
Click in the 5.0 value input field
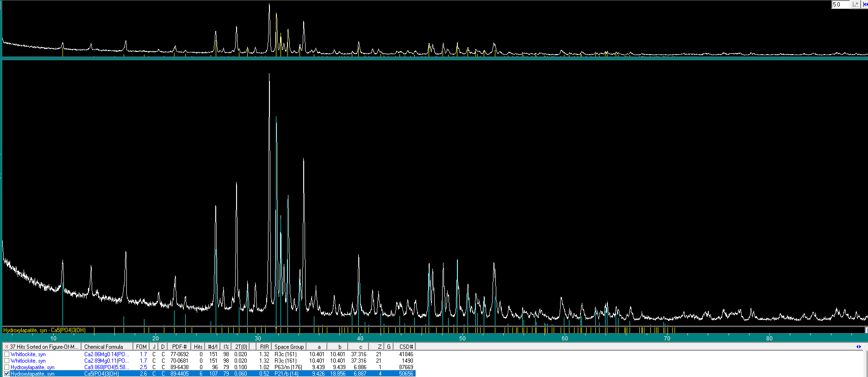(840, 5)
